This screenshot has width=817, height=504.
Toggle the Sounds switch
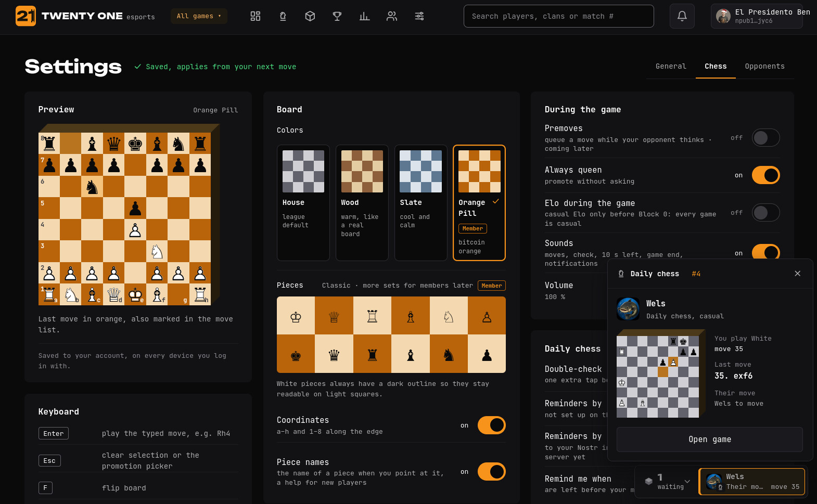(765, 252)
